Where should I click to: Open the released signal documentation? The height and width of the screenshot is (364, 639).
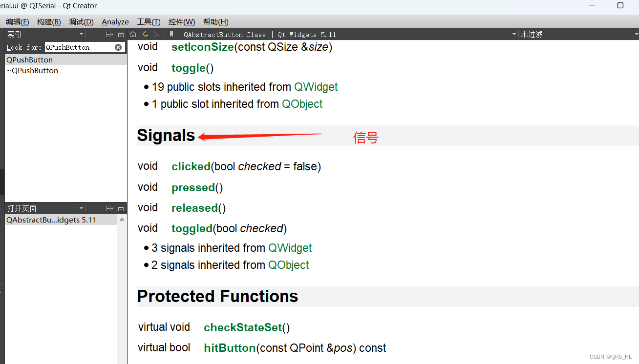(x=194, y=208)
